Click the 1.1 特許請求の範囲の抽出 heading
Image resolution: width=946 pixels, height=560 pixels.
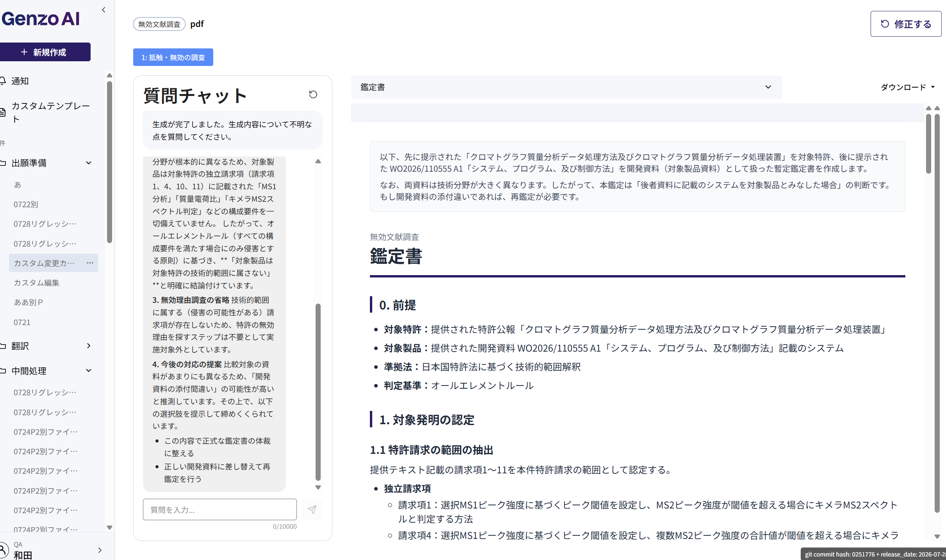click(432, 450)
